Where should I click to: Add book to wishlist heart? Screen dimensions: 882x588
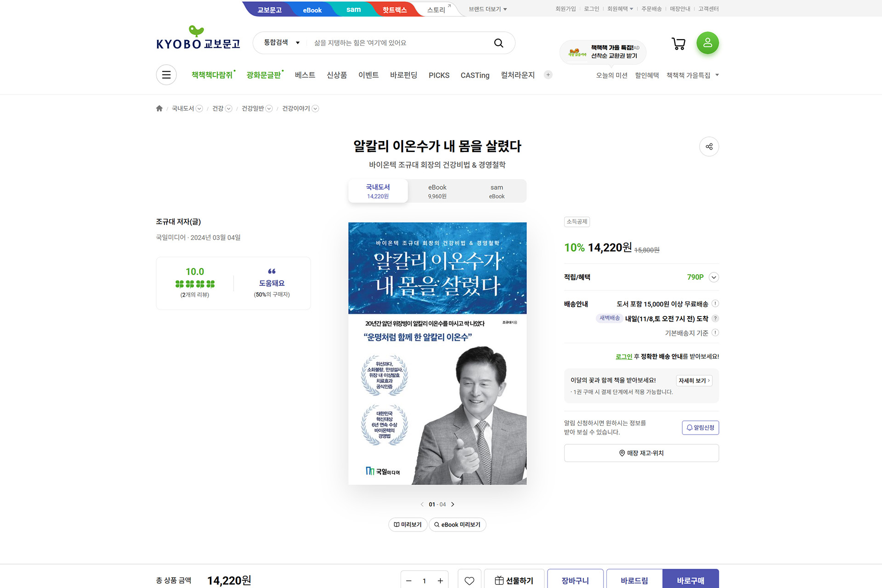469,580
